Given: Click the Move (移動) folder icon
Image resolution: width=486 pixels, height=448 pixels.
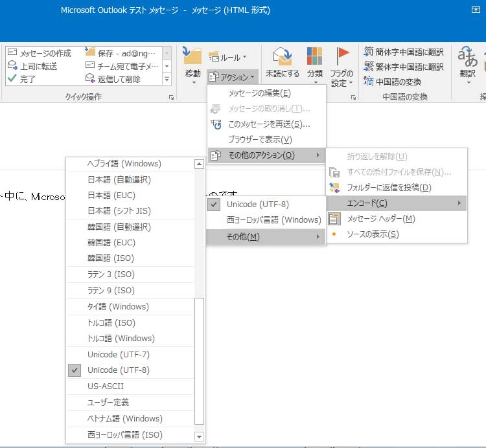Looking at the screenshot, I should (192, 58).
